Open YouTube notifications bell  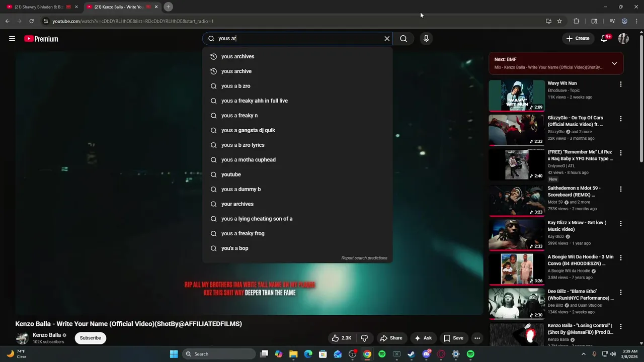tap(605, 39)
